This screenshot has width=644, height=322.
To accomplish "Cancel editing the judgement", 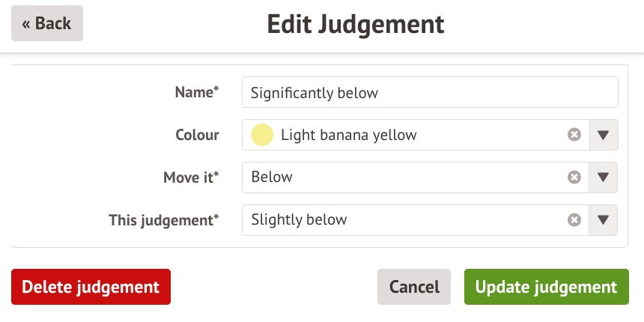I will coord(413,287).
